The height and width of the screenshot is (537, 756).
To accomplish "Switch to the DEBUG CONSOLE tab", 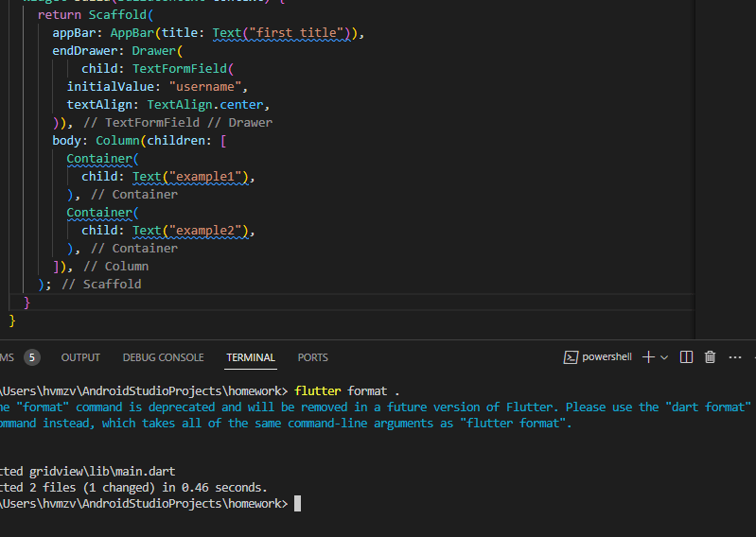I will coord(163,357).
